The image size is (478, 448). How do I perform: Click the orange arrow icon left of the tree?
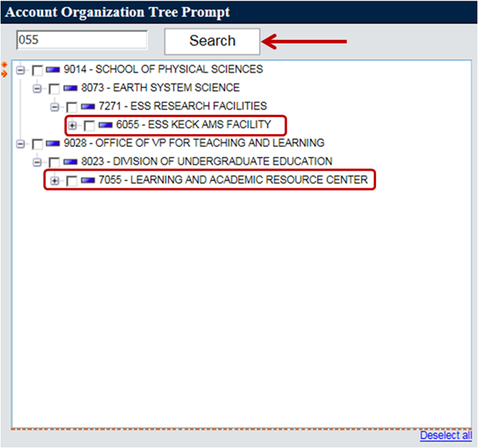click(x=5, y=74)
